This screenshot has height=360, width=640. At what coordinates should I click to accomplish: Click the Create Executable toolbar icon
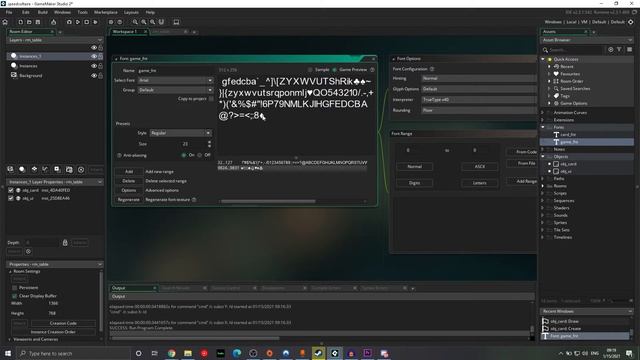53,22
